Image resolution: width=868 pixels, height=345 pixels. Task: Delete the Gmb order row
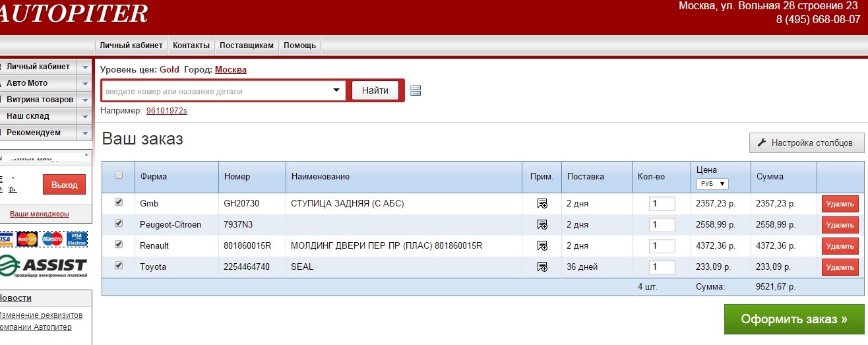[840, 204]
